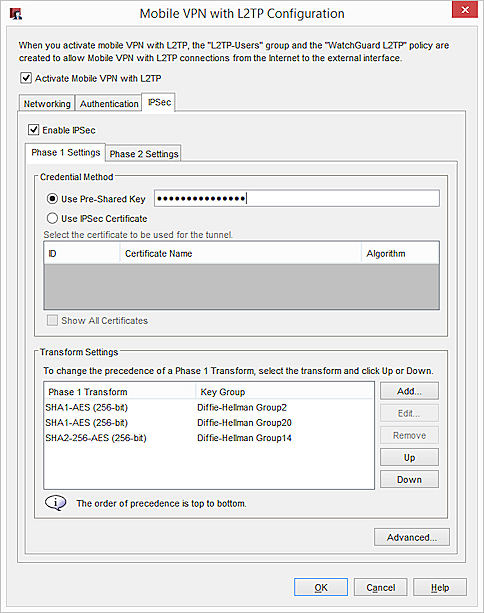This screenshot has height=613, width=484.
Task: Click the Add... transform button
Action: (409, 391)
